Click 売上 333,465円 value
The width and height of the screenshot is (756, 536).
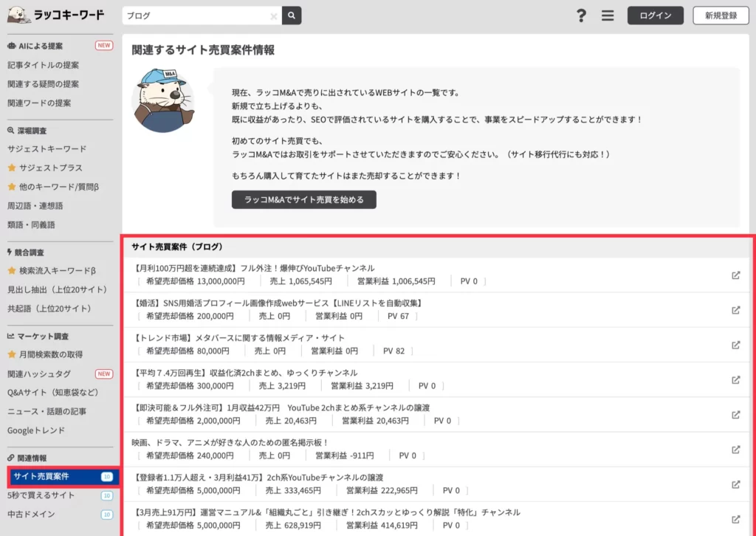[x=293, y=490]
